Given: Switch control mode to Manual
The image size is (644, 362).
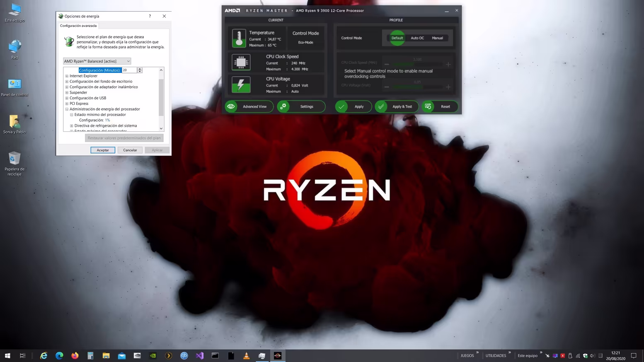Looking at the screenshot, I should point(437,38).
